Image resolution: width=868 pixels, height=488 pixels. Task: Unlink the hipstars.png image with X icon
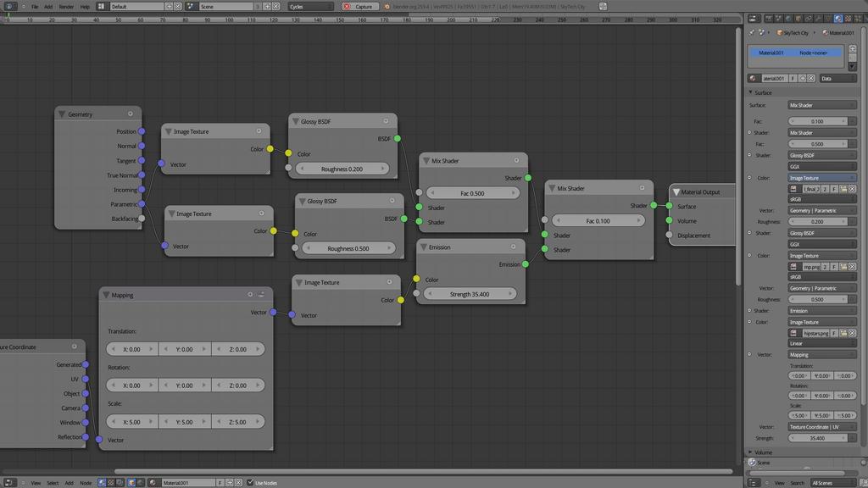853,333
